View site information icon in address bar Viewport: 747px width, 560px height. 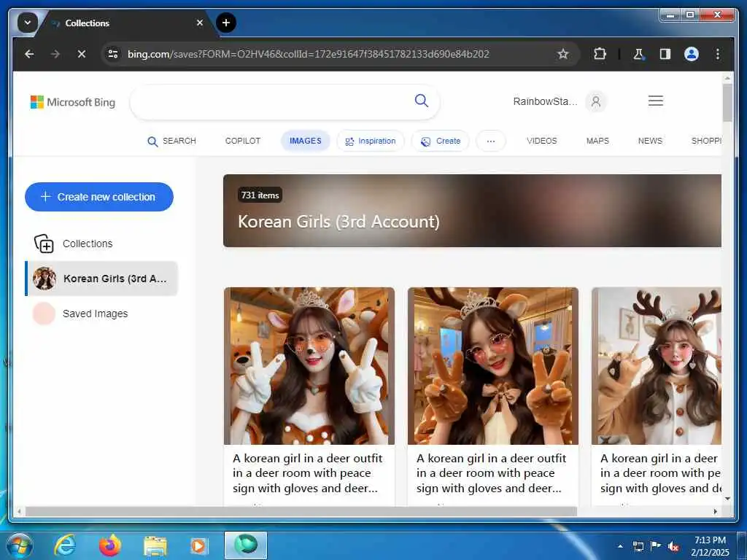(113, 54)
